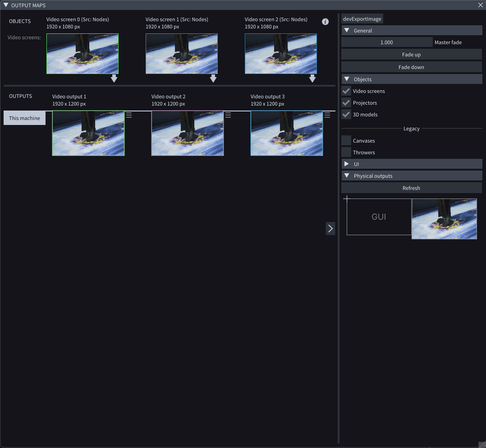Screen dimensions: 486x448
Task: Click the Fade down button
Action: [412, 67]
